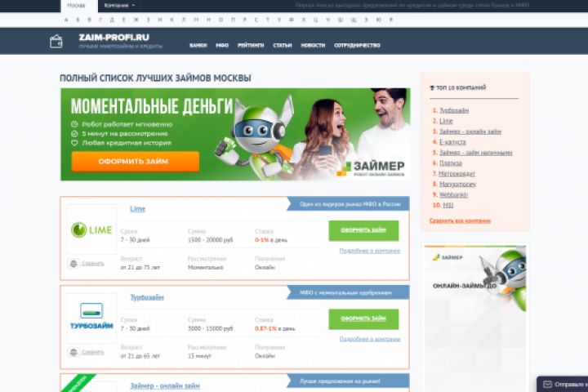This screenshot has width=588, height=392.
Task: Open the БАНКИ menu item
Action: tap(198, 46)
